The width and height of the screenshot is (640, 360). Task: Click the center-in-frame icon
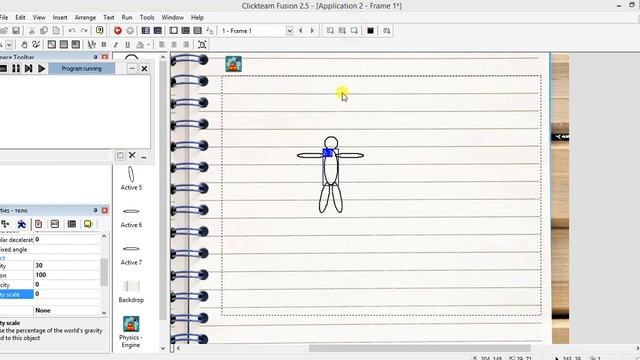pos(202,44)
